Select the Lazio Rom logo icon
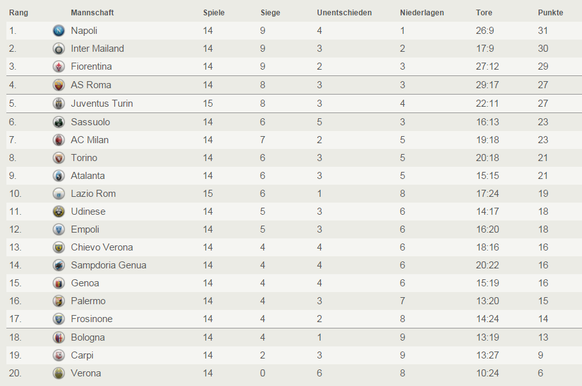The width and height of the screenshot is (582, 386). (x=59, y=194)
